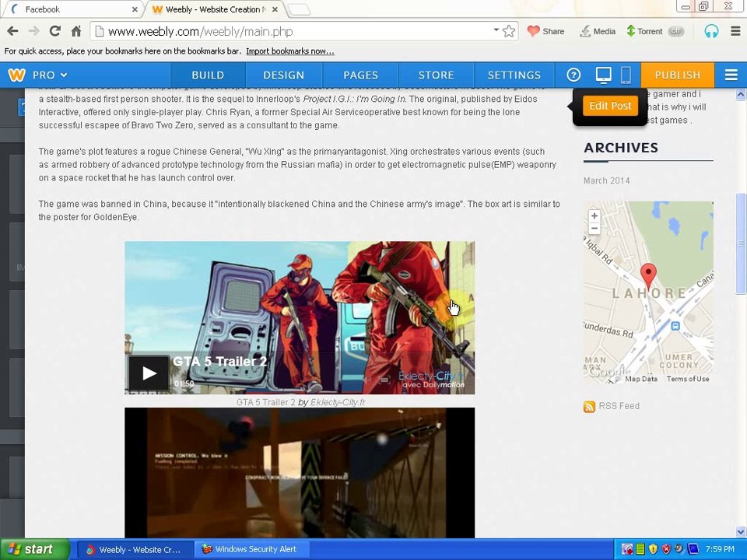Open the Weebly hamburger menu beside PUBLISH
The image size is (747, 560).
(x=731, y=75)
